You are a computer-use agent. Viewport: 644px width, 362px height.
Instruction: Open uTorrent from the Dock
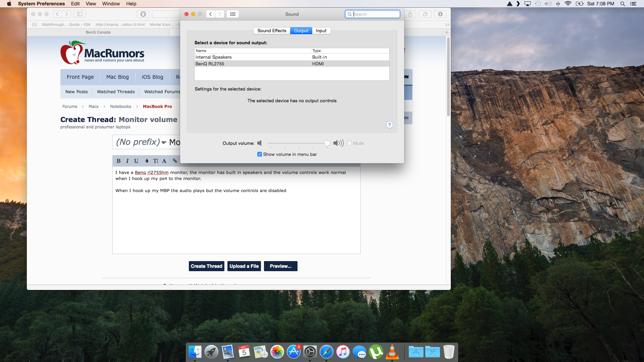[376, 352]
